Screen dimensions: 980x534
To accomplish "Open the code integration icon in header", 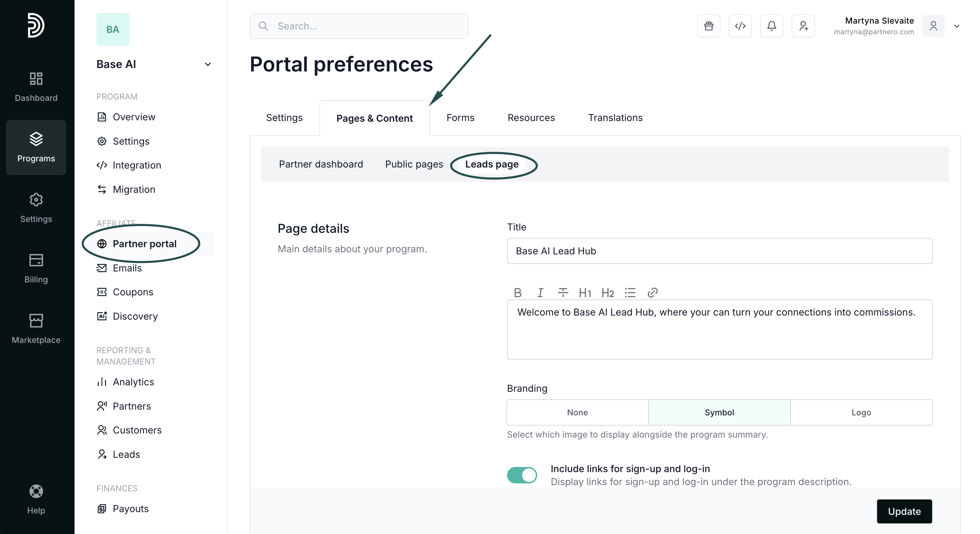I will coord(740,26).
